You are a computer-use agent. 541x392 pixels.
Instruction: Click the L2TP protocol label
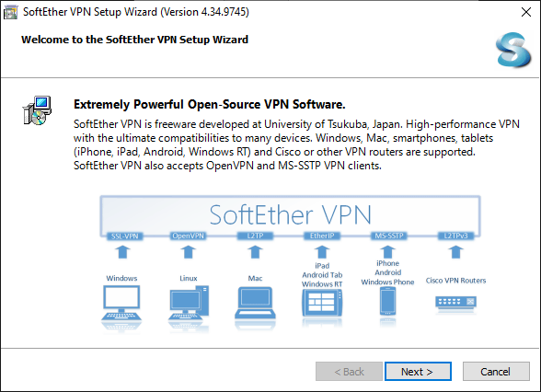click(255, 236)
